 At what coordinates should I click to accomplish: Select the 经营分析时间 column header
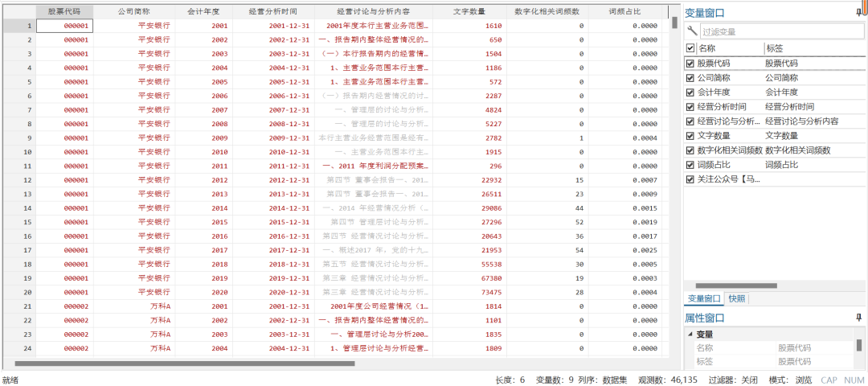(273, 11)
